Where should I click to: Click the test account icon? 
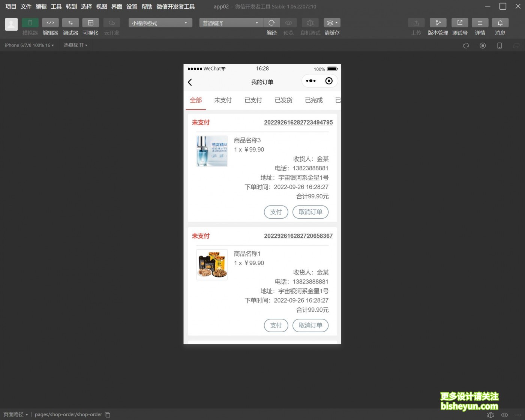click(459, 23)
